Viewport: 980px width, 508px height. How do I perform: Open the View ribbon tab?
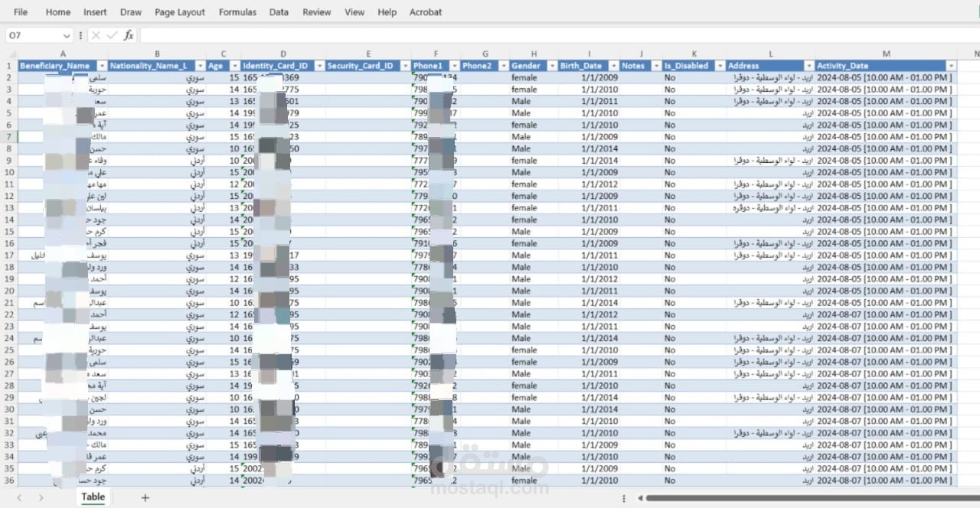pyautogui.click(x=354, y=12)
